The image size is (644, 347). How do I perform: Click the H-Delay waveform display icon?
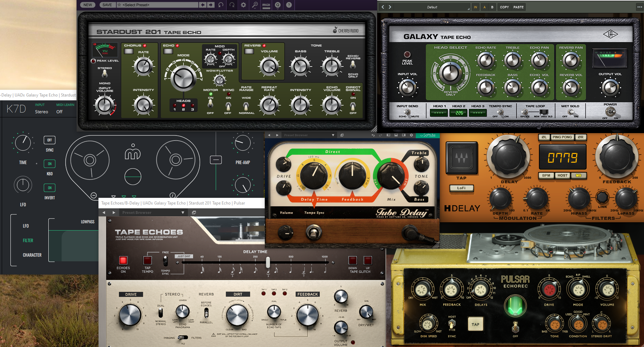461,158
